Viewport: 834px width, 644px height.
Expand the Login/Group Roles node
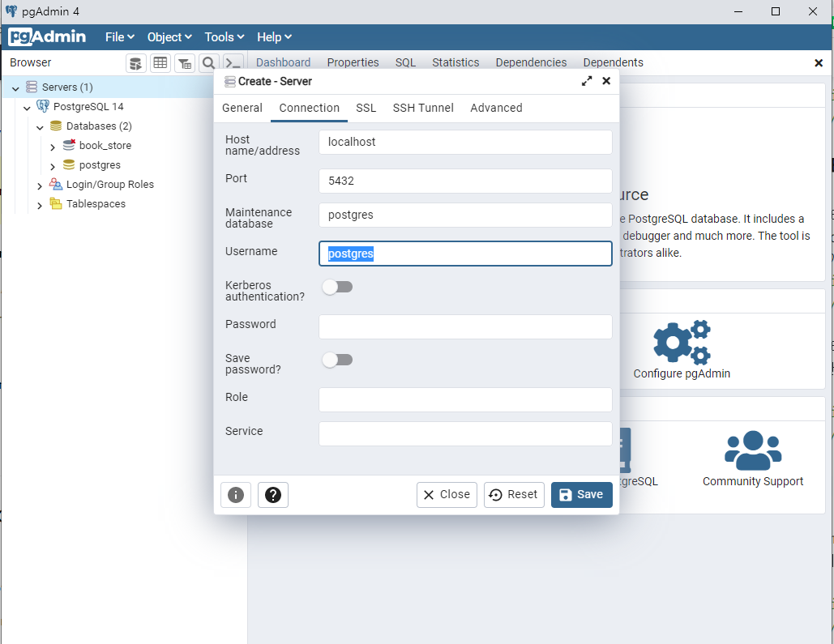[x=40, y=186]
